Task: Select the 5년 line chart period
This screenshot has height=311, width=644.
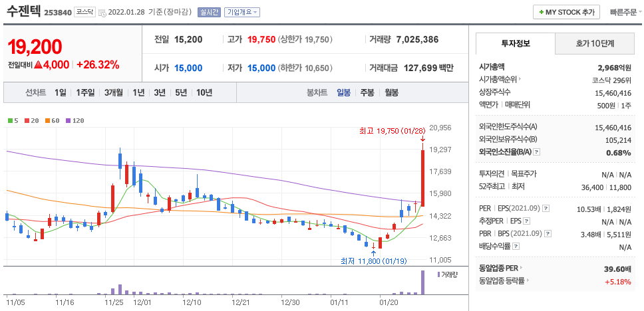Action: pos(181,93)
